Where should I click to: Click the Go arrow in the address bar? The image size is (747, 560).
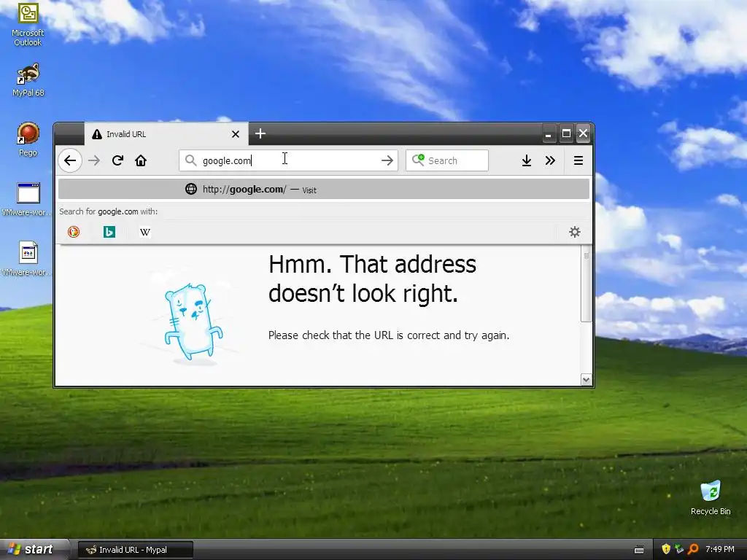click(387, 160)
